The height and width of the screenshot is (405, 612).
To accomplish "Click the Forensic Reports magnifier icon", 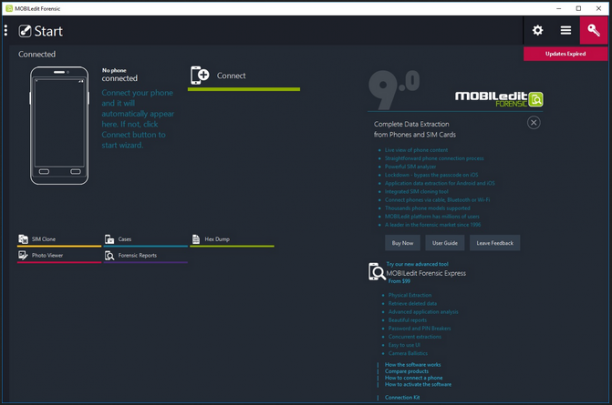I will click(x=109, y=255).
